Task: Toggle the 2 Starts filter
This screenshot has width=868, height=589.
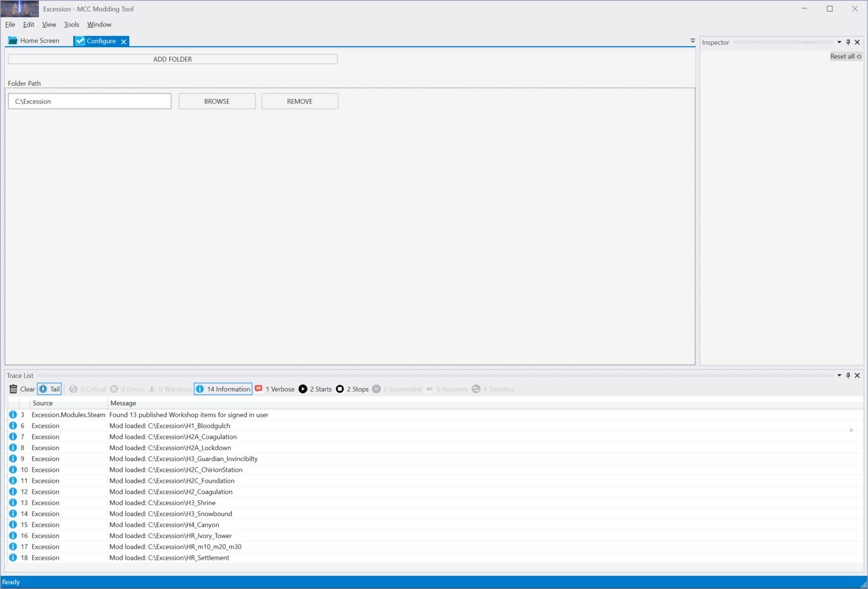Action: coord(315,389)
